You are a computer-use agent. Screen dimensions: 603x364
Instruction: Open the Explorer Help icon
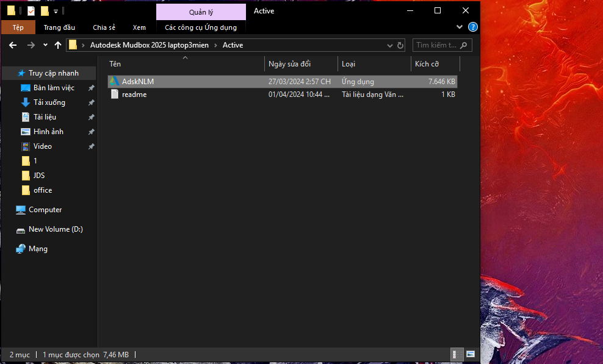tap(472, 27)
